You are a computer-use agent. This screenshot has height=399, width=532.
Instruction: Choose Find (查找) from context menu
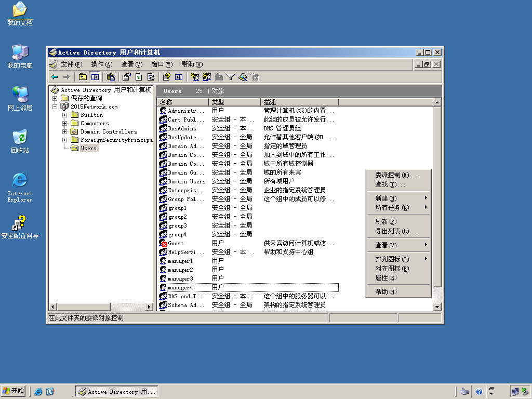398,184
